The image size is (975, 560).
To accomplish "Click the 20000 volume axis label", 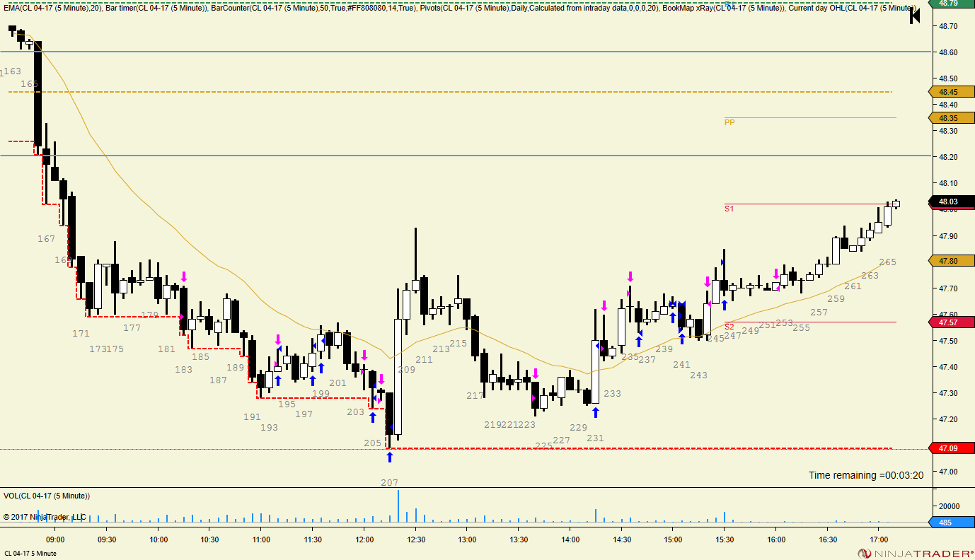I will click(948, 506).
